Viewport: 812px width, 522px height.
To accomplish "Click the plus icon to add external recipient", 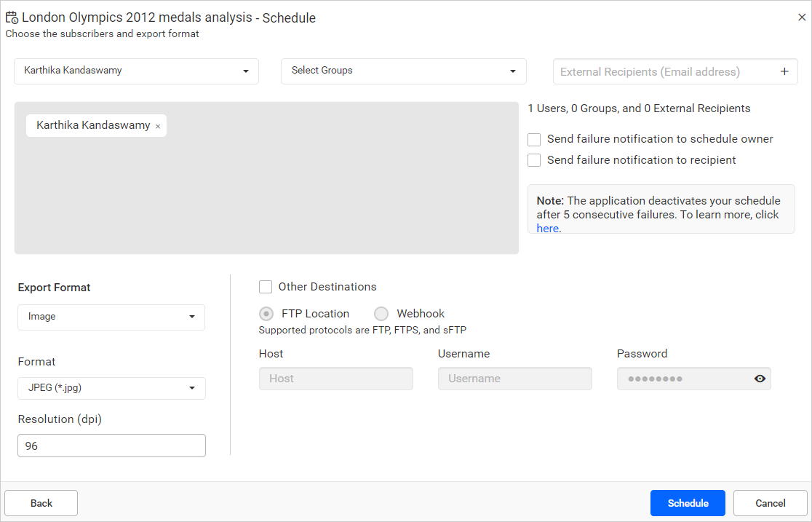I will click(x=784, y=71).
